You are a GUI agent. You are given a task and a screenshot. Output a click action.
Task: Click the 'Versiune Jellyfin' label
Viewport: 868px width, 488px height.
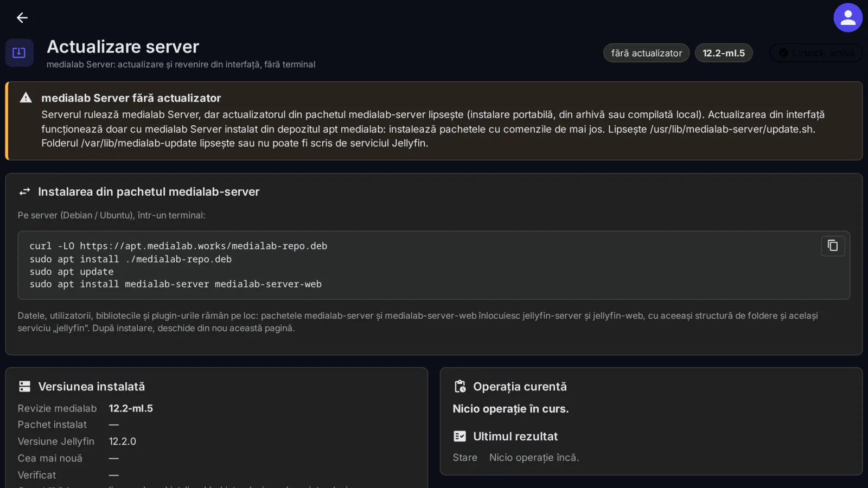(x=56, y=441)
